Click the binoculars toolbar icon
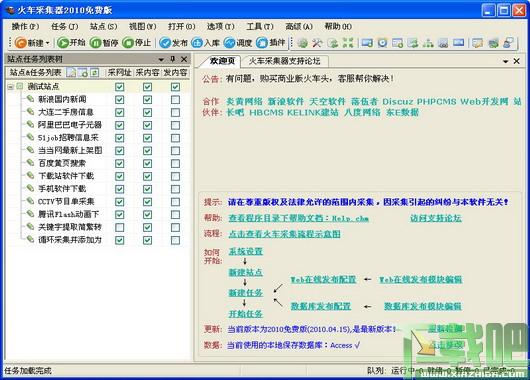This screenshot has height=380, width=530. click(443, 43)
